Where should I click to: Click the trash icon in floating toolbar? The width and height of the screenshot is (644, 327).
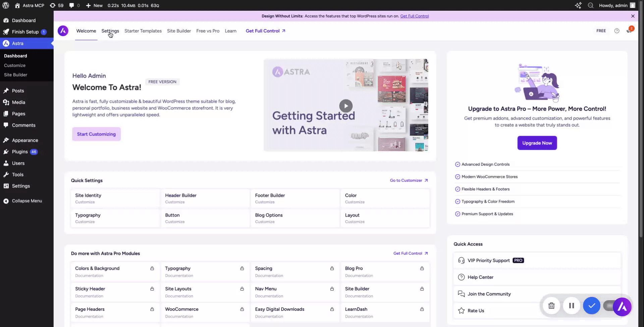(x=551, y=306)
